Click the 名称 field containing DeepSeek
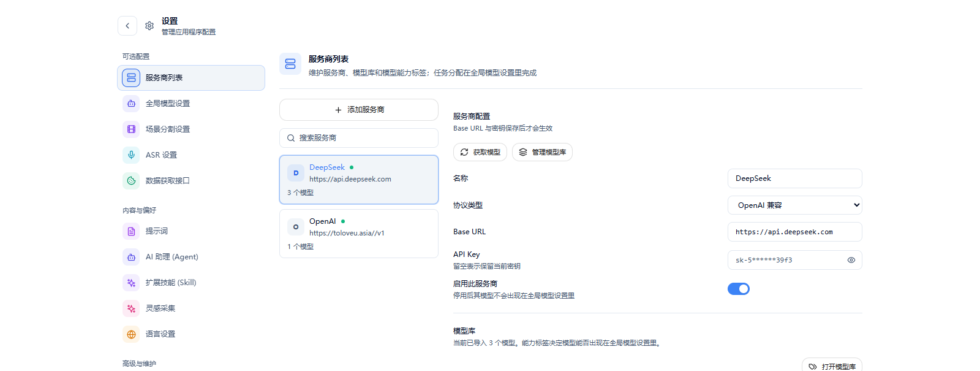This screenshot has height=371, width=980. point(795,178)
